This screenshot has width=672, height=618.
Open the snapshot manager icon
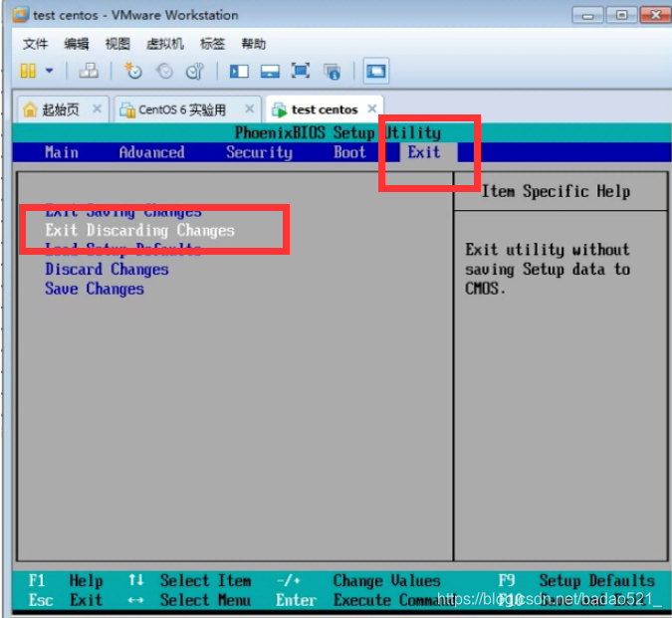[195, 71]
